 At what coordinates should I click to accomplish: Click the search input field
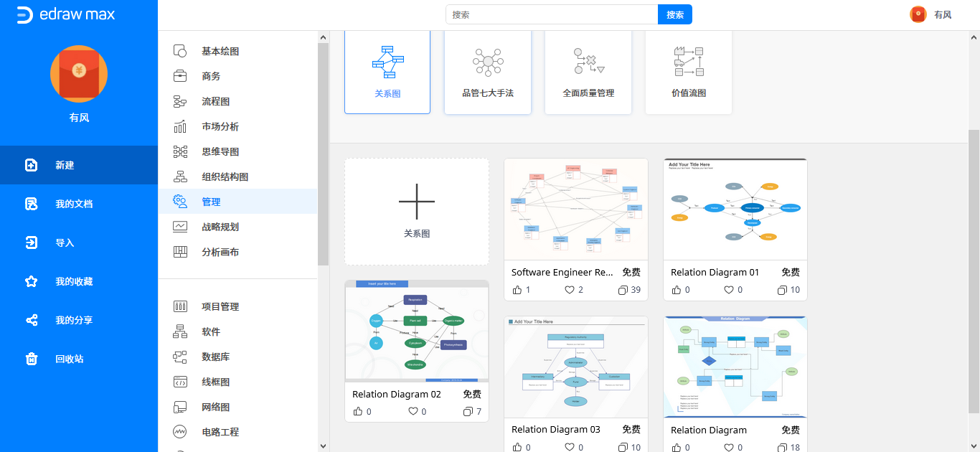(551, 14)
